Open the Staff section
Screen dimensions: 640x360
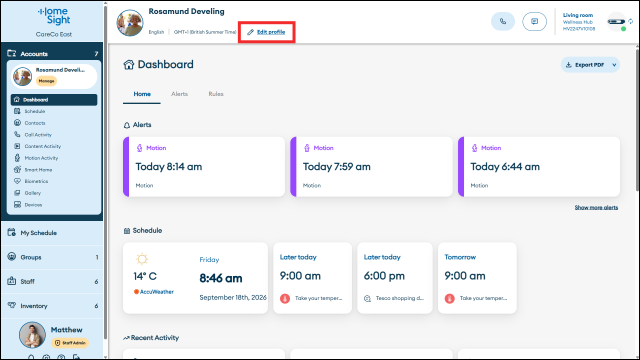(52, 281)
